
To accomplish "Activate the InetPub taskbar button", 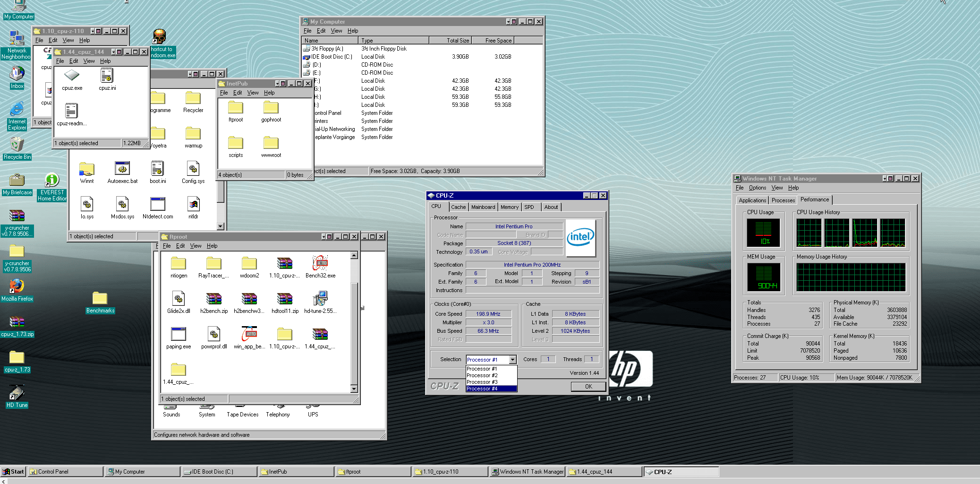I will pos(297,472).
